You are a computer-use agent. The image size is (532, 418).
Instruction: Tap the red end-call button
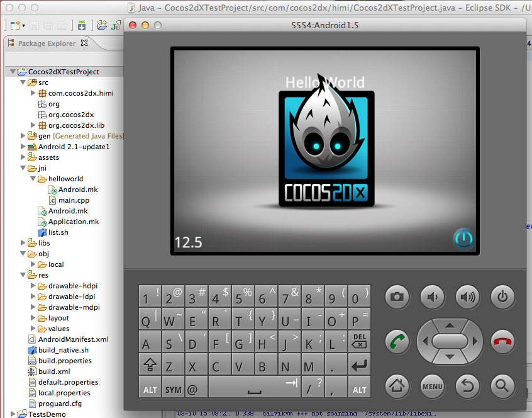502,342
